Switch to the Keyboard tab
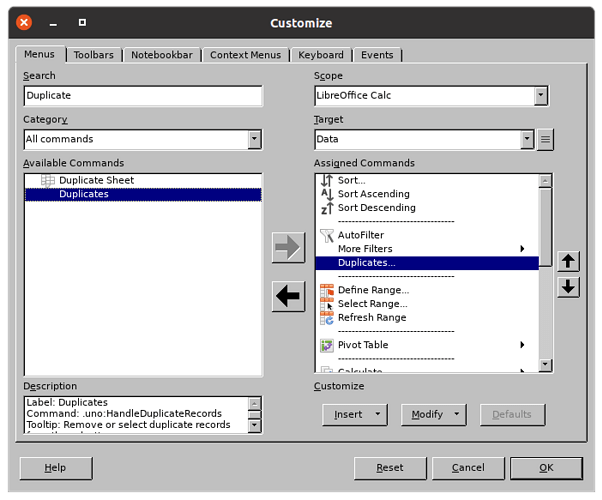 tap(321, 55)
